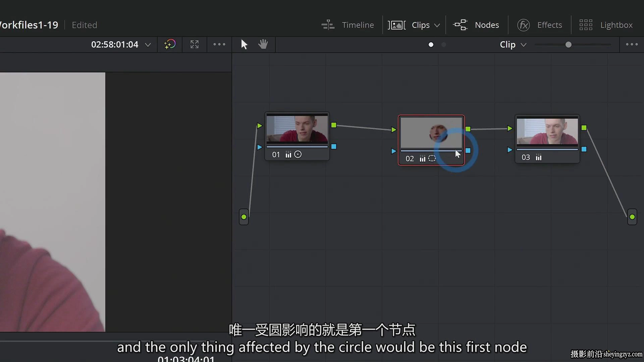
Task: Click node 01 green RGB input
Action: coord(259,126)
